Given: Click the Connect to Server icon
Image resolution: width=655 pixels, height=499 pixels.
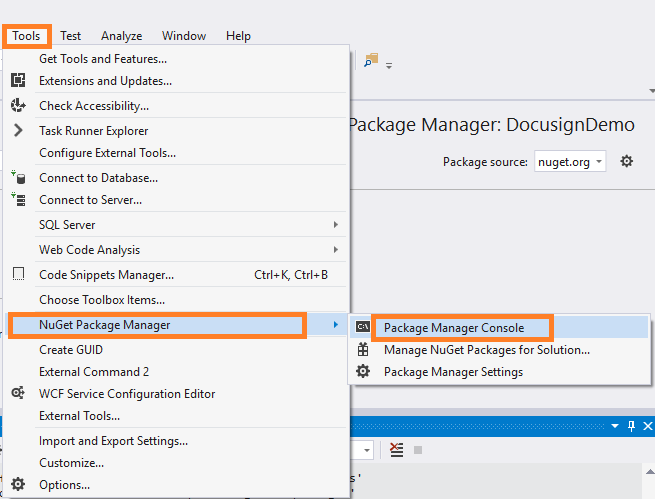Looking at the screenshot, I should (18, 199).
